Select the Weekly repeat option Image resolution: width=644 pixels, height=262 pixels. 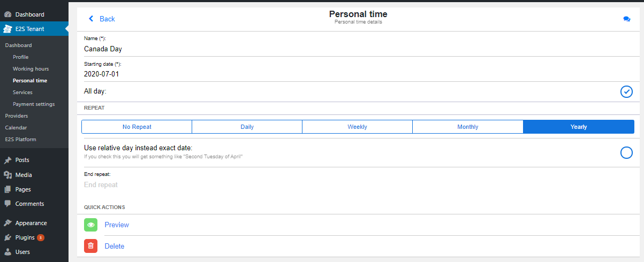tap(357, 127)
